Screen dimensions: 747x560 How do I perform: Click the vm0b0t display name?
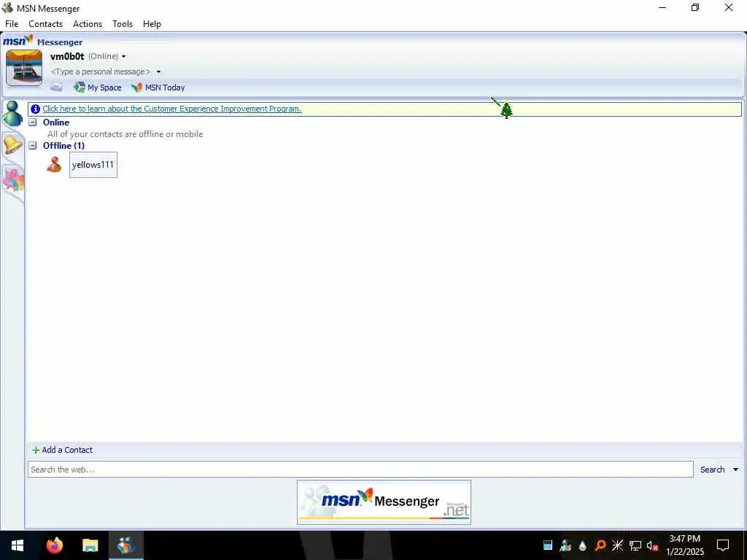tap(67, 57)
